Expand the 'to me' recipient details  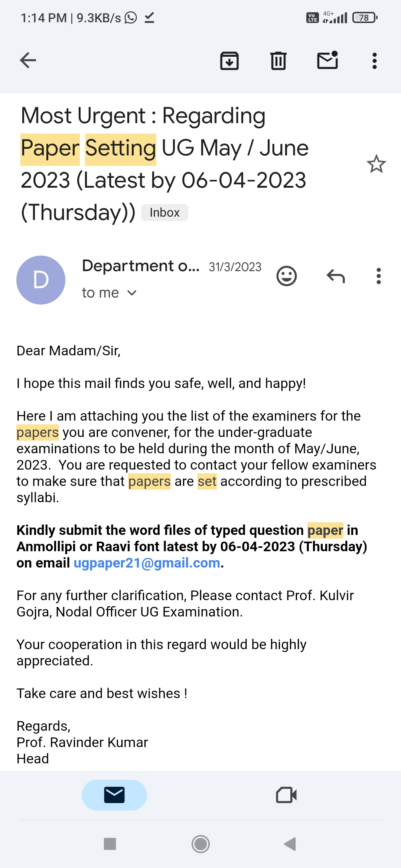click(x=110, y=293)
